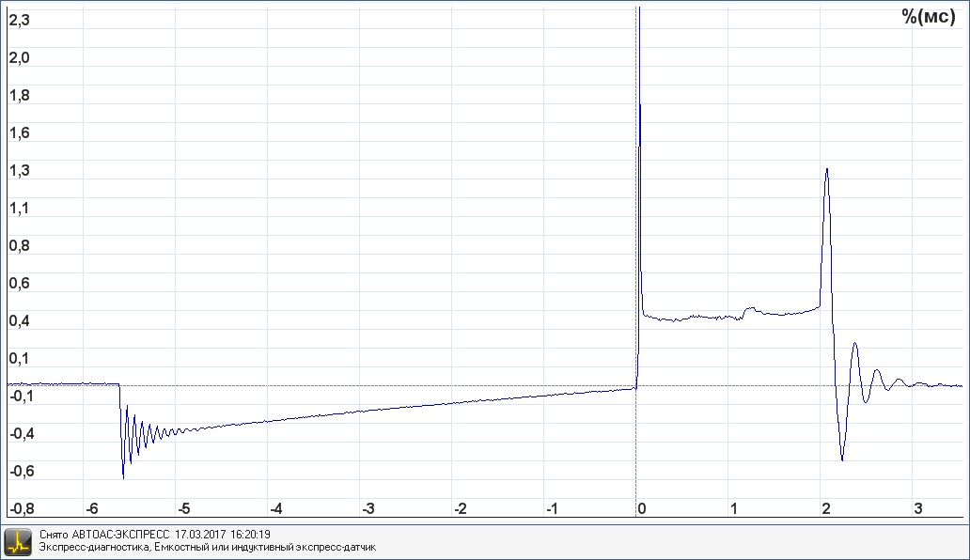Click the x-axis label -6
The width and height of the screenshot is (970, 560).
91,508
